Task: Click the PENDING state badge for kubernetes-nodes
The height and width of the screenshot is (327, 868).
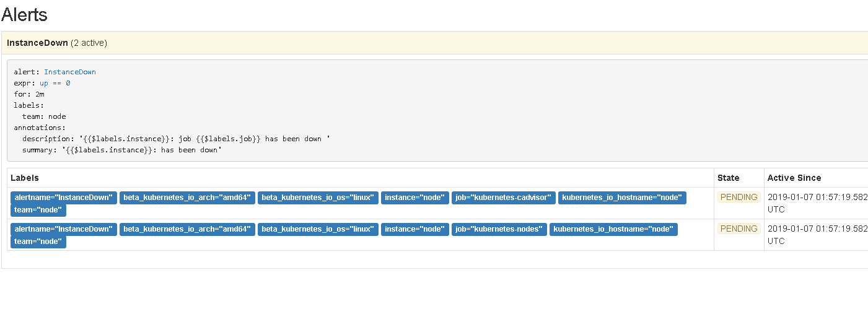Action: pos(739,229)
